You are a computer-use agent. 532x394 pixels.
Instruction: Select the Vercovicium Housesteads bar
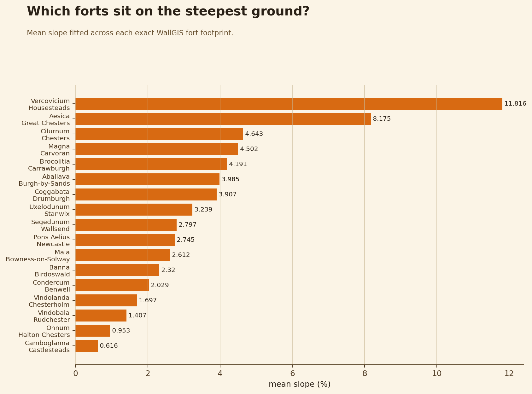(x=289, y=104)
